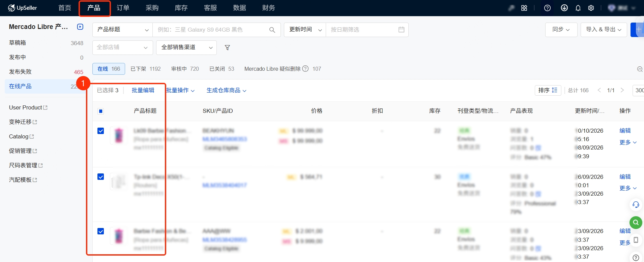The width and height of the screenshot is (644, 262).
Task: Uncheck the first product row checkbox
Action: (100, 131)
